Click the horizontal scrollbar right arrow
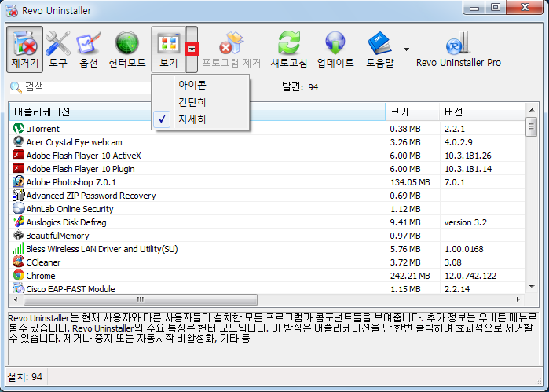 518,299
